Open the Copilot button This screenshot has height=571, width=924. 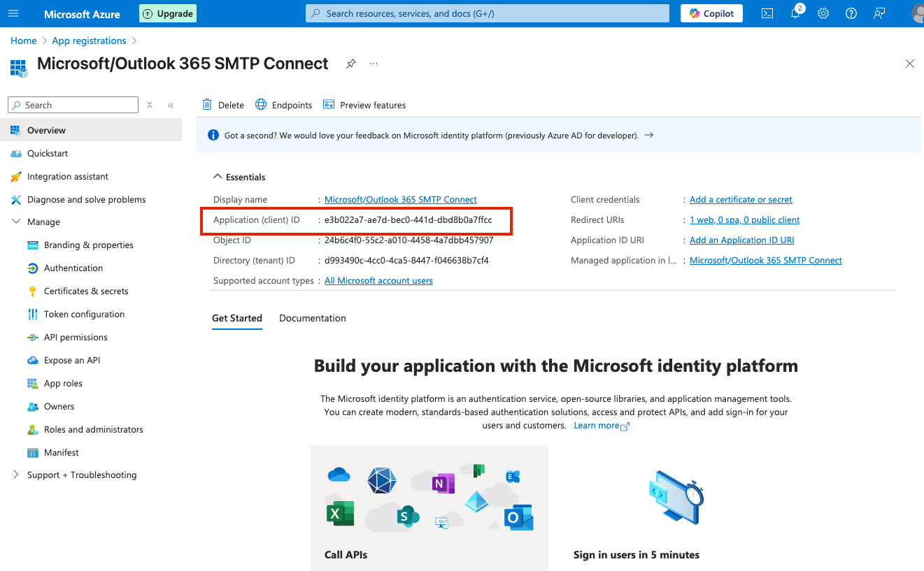pos(711,13)
